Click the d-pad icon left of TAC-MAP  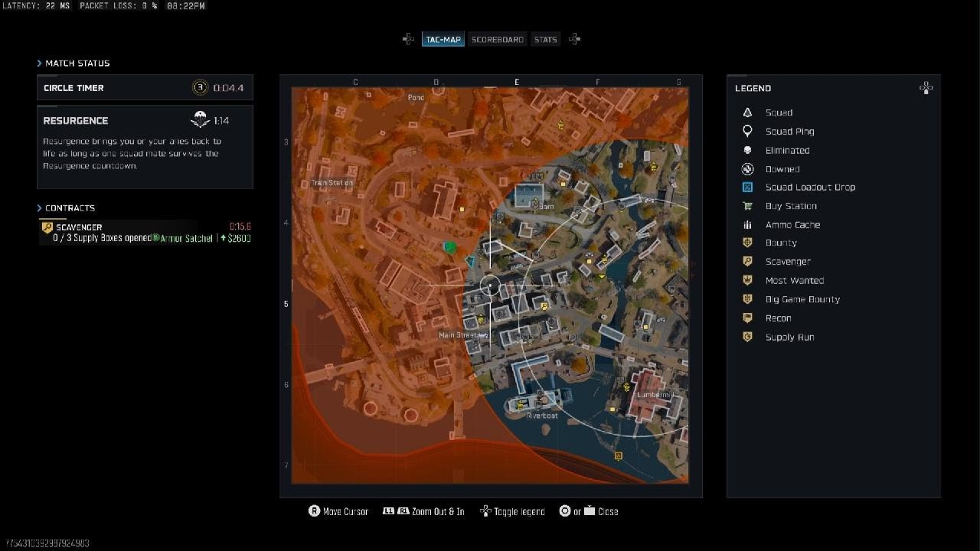(x=409, y=39)
